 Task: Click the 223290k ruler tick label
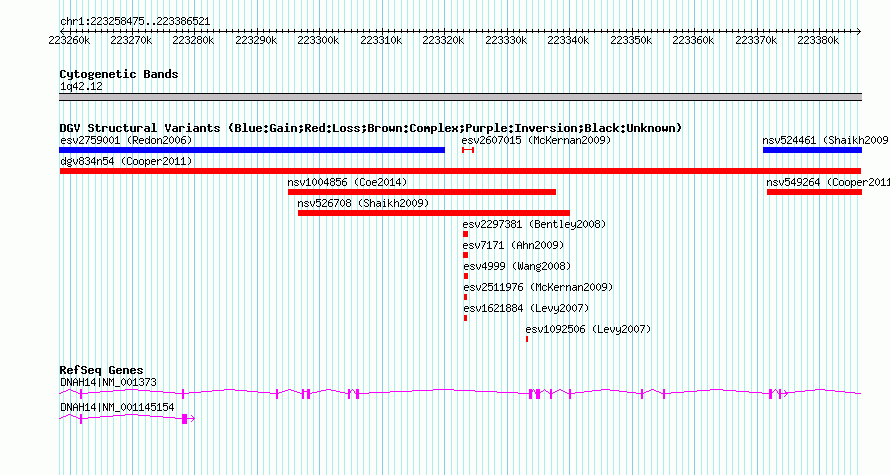(256, 40)
